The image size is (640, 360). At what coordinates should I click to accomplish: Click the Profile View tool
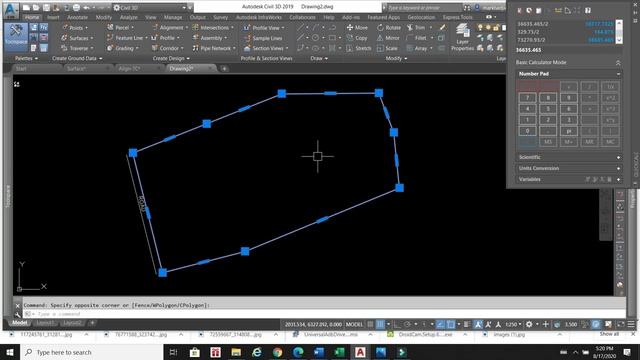[x=264, y=28]
